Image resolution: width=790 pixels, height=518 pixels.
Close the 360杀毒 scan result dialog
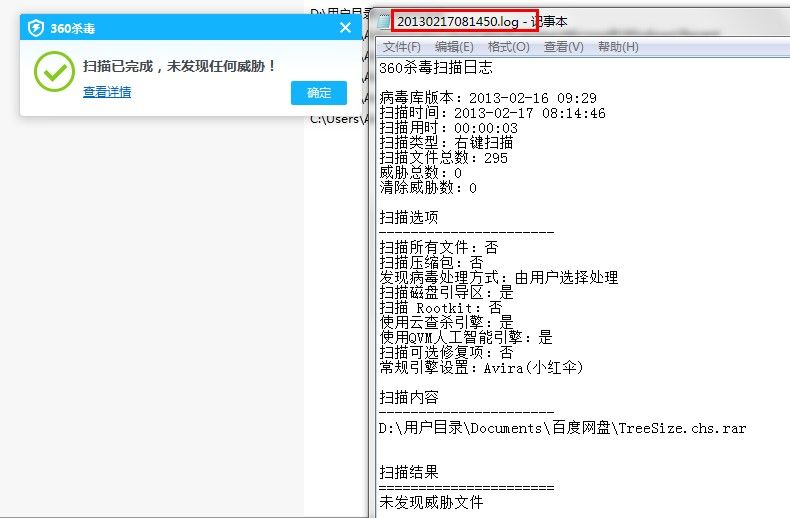point(345,28)
